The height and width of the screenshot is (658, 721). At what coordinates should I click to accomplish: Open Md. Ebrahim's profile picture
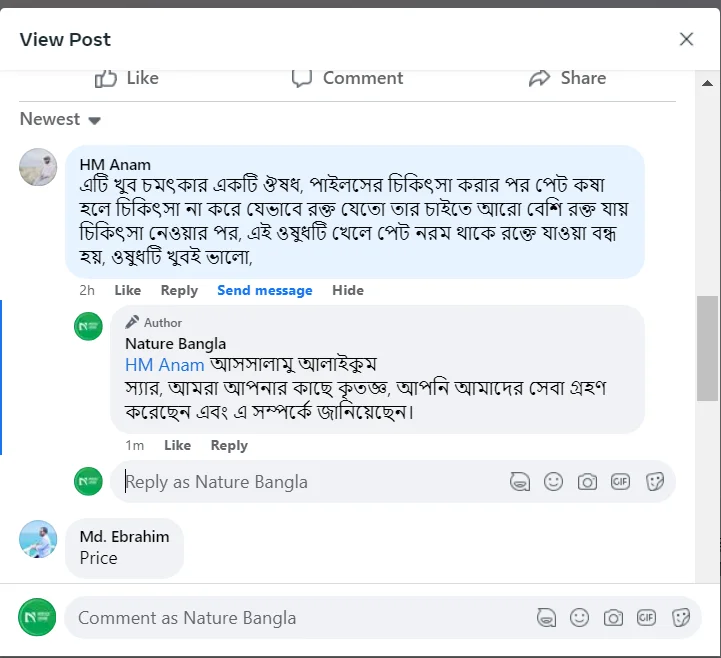point(38,539)
